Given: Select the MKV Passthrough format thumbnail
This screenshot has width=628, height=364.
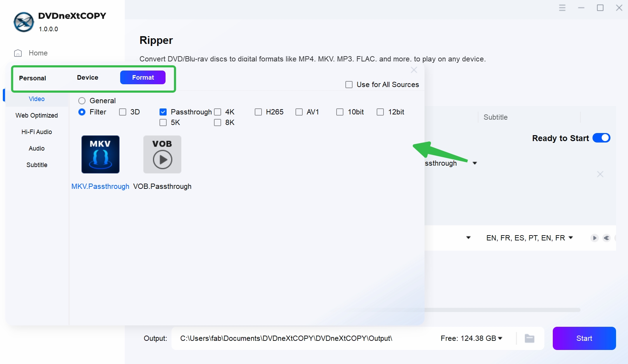Looking at the screenshot, I should pyautogui.click(x=101, y=154).
